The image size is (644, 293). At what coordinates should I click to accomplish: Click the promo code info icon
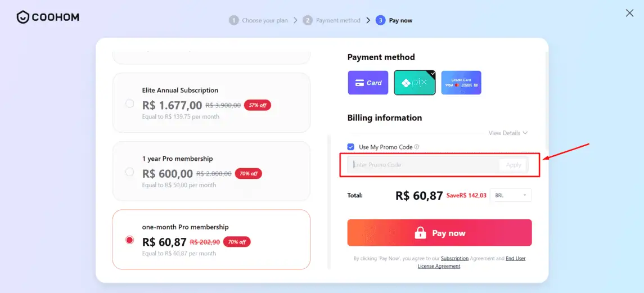pos(416,147)
